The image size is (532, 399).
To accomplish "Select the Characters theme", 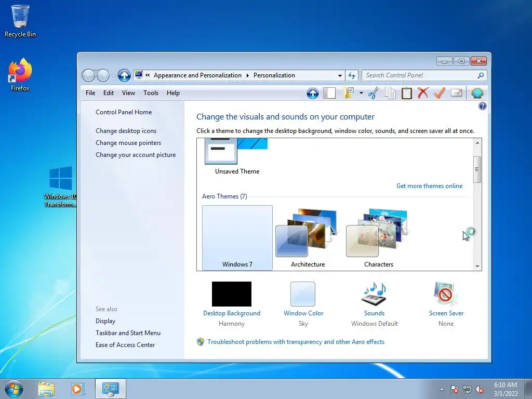I will pos(379,238).
